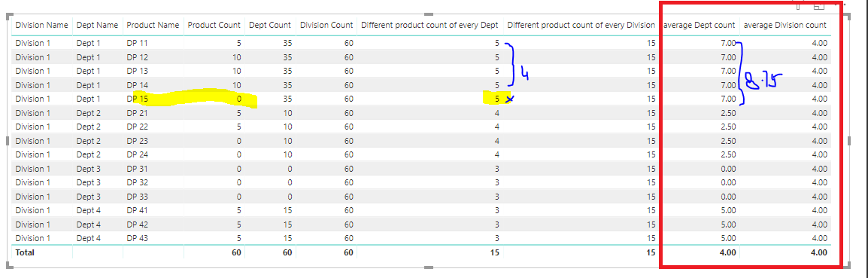
Task: Select 'Different product count of every Division' header
Action: [581, 25]
